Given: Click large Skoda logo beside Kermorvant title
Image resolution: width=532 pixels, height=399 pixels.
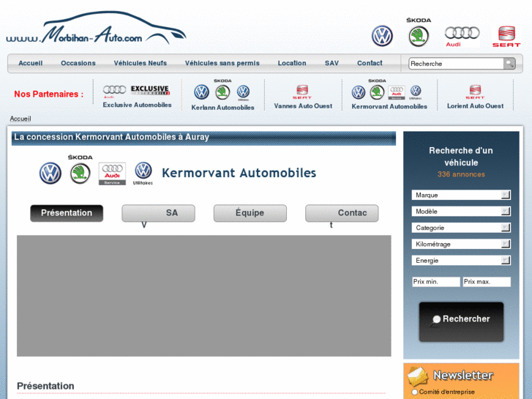Looking at the screenshot, I should (80, 169).
